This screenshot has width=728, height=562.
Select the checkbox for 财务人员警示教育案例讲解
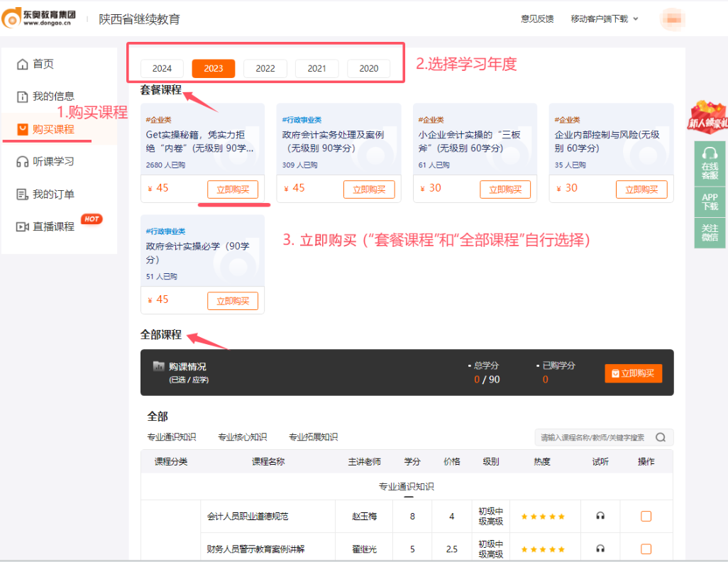tap(645, 549)
